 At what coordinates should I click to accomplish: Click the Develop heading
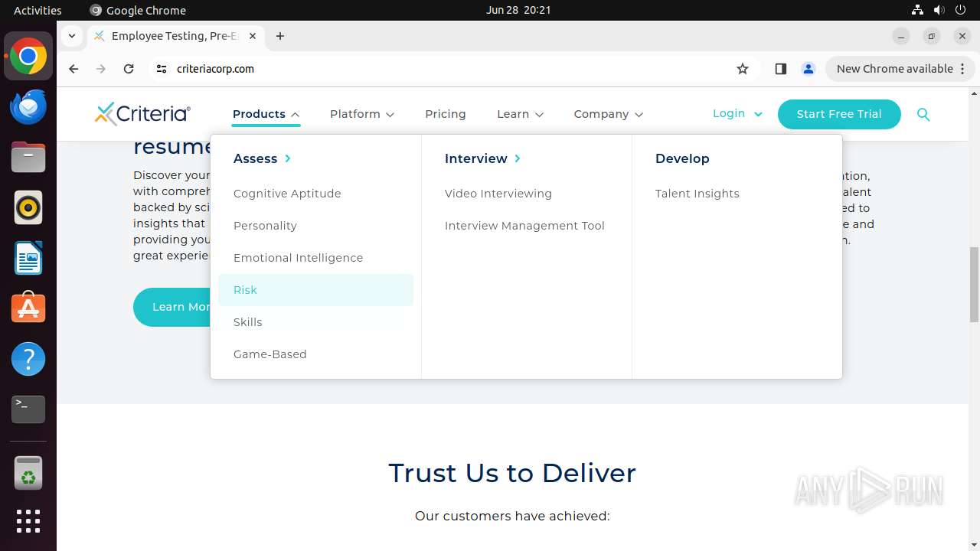pyautogui.click(x=682, y=158)
